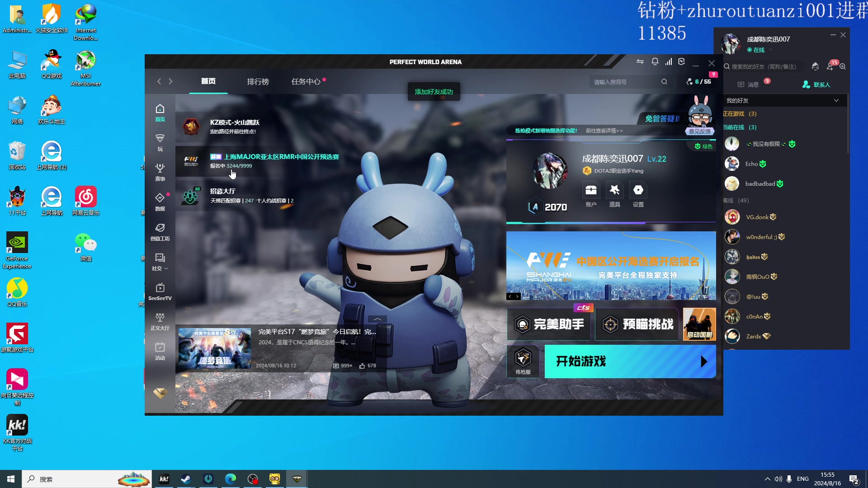868x488 pixels.
Task: Open the 上海MAJOR亚太区RMR预选赛 entry
Action: pos(274,161)
